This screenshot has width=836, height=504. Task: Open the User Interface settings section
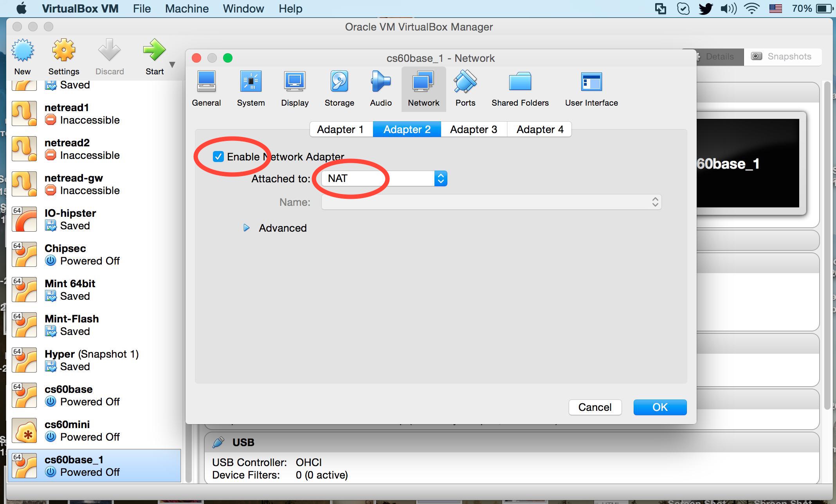point(591,89)
